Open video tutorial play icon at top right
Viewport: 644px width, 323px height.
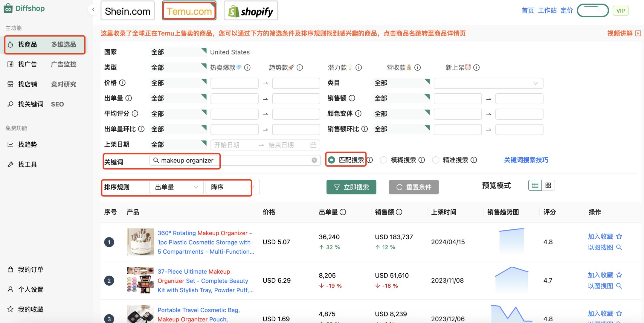[638, 33]
